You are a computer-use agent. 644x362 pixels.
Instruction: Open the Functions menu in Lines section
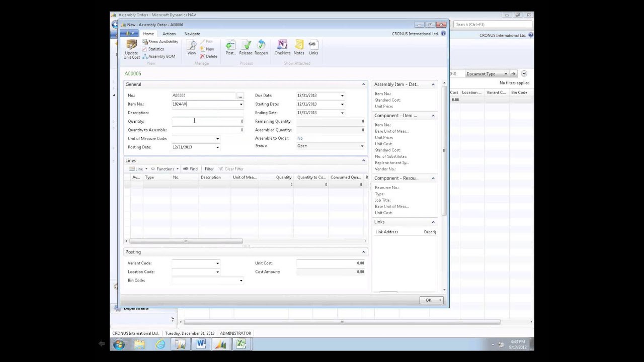click(165, 169)
